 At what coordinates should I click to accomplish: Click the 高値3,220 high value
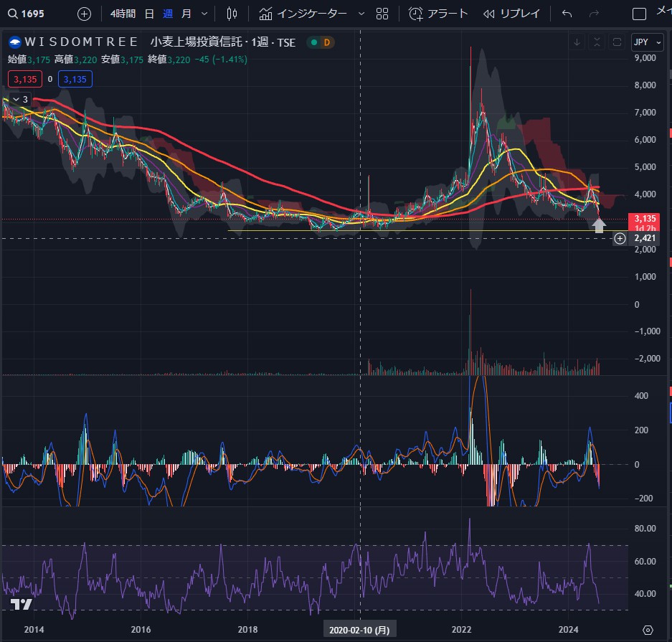75,60
